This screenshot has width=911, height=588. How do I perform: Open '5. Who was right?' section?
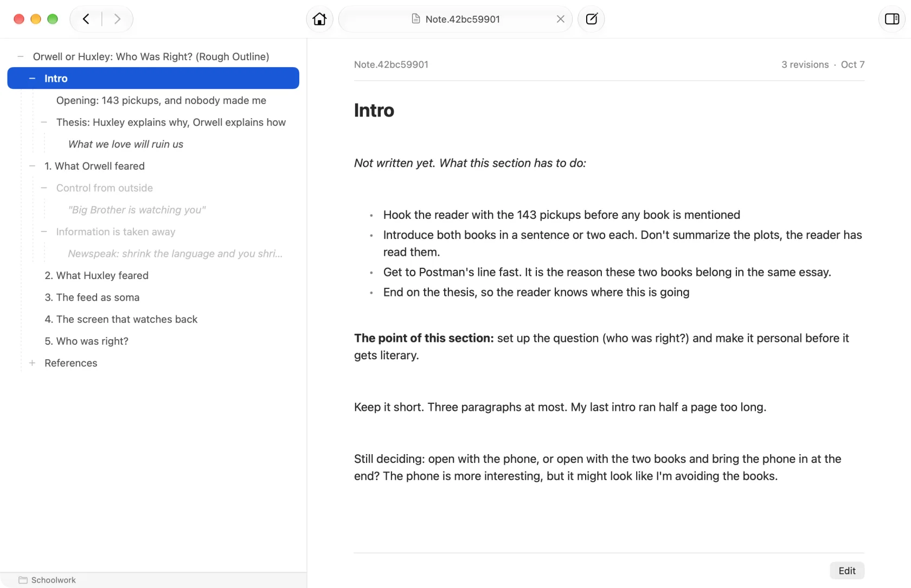click(87, 341)
